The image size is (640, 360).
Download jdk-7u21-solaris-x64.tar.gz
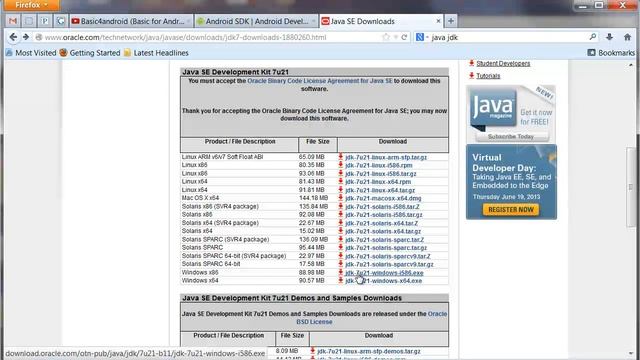point(383,231)
